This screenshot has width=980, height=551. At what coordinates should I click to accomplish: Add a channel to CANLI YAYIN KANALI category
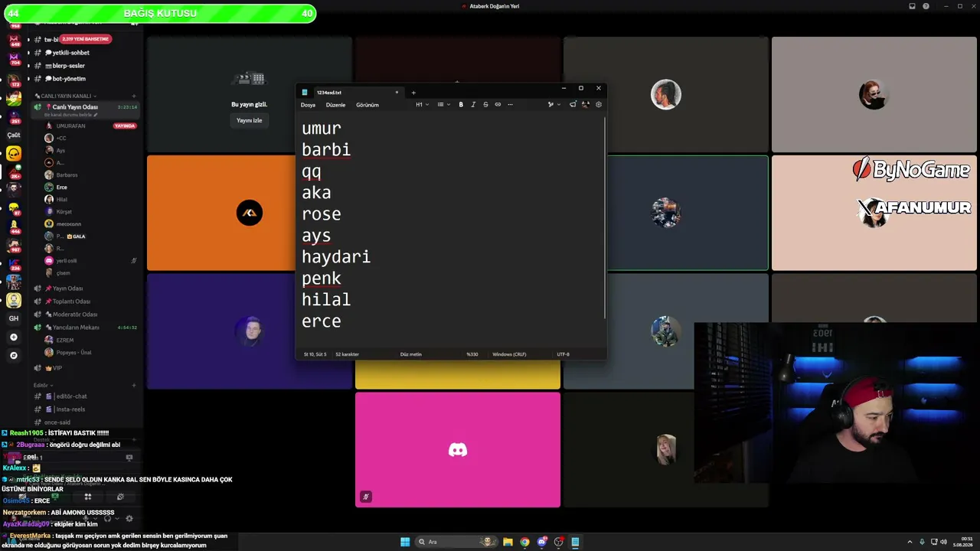click(x=134, y=96)
